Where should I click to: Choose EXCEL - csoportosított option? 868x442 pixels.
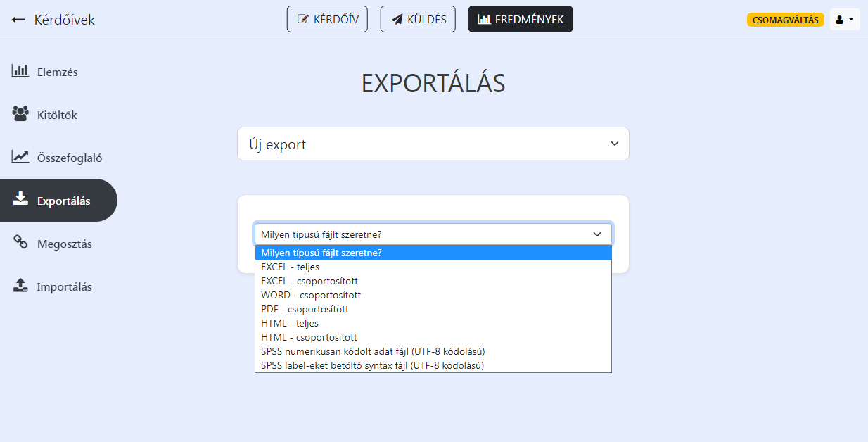433,281
